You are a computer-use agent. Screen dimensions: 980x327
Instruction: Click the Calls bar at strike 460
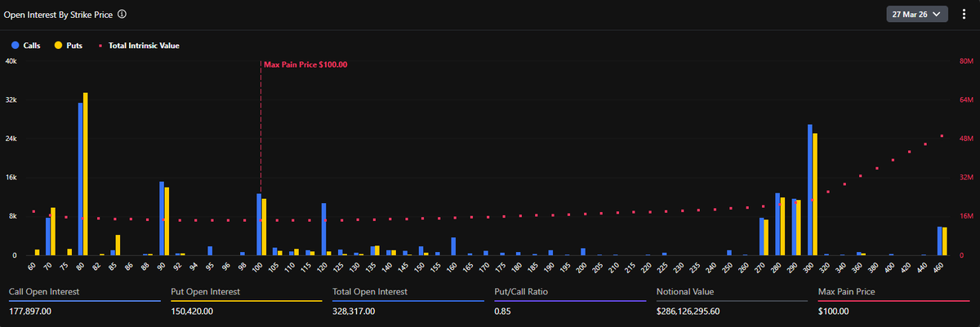pos(939,241)
